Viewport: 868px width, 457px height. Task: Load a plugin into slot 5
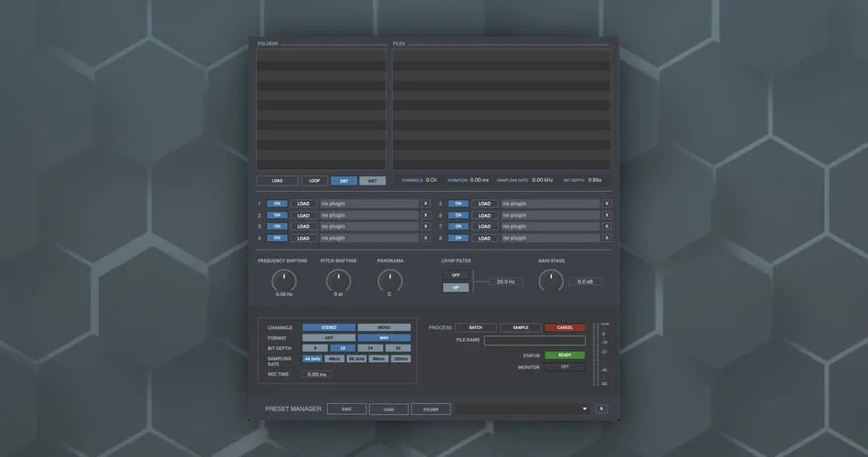[x=484, y=203]
